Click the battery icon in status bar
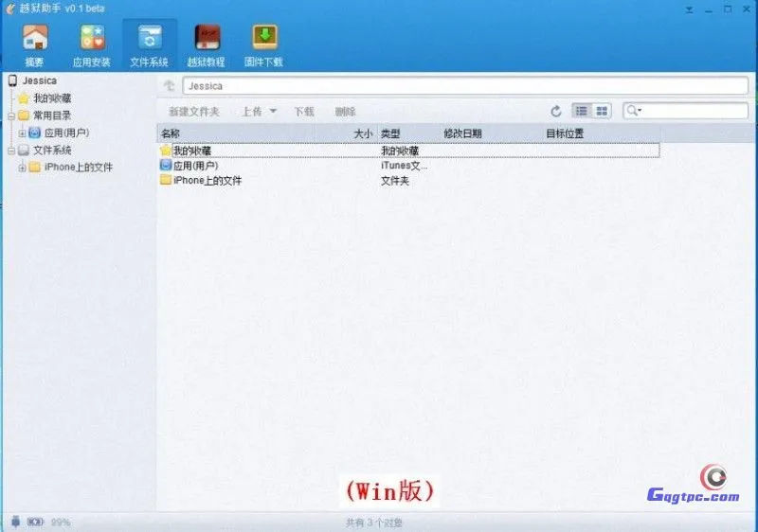The width and height of the screenshot is (758, 532). click(x=35, y=522)
